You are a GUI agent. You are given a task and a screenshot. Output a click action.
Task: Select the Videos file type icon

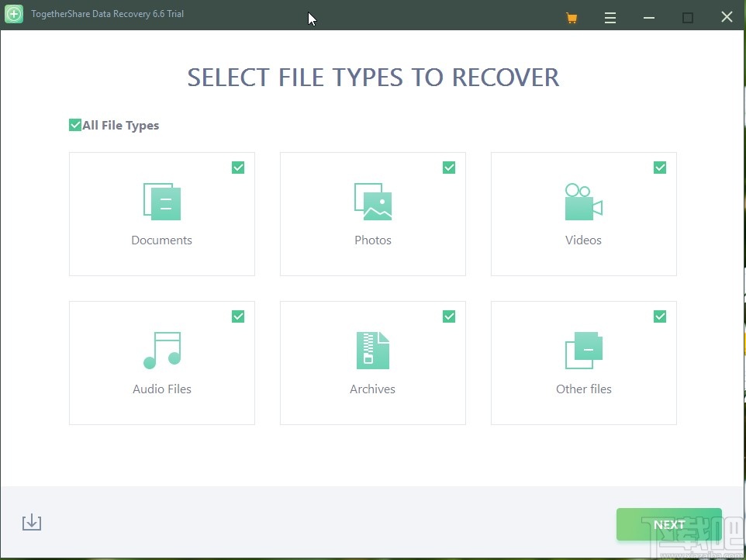click(x=583, y=201)
